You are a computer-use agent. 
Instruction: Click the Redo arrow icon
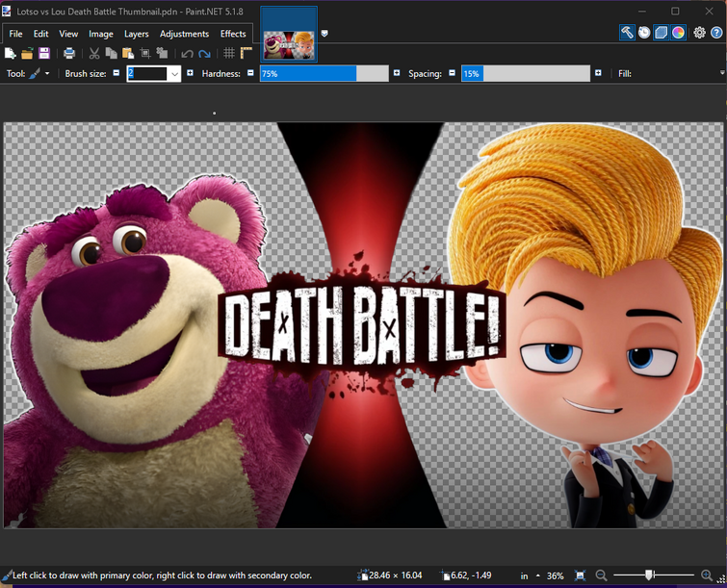(x=204, y=54)
